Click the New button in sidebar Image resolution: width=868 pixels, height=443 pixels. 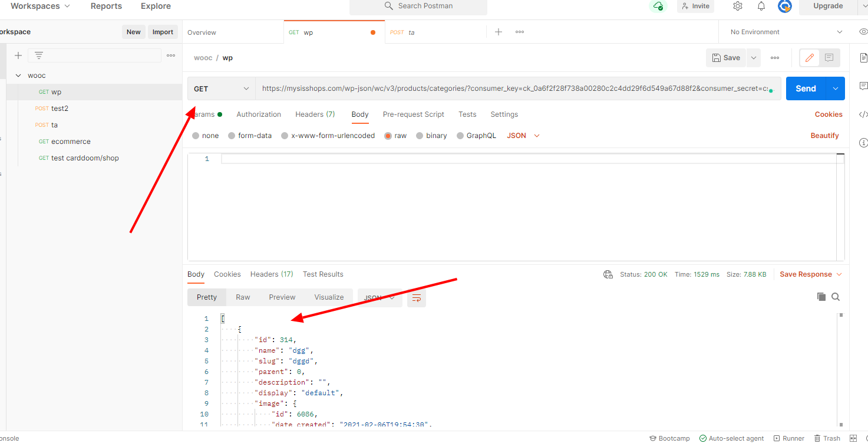pyautogui.click(x=134, y=32)
